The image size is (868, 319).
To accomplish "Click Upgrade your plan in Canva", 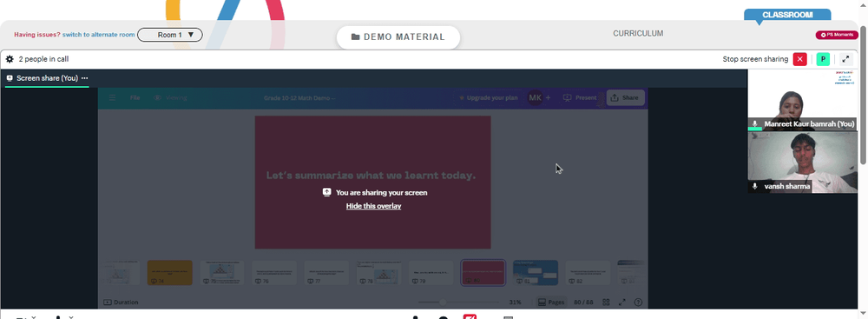I will click(488, 97).
